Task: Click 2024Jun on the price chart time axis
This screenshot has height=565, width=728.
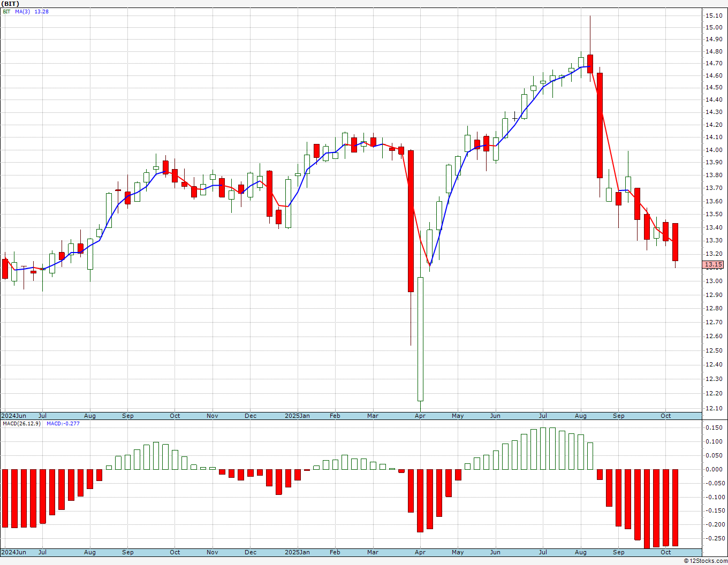Action: 14,416
